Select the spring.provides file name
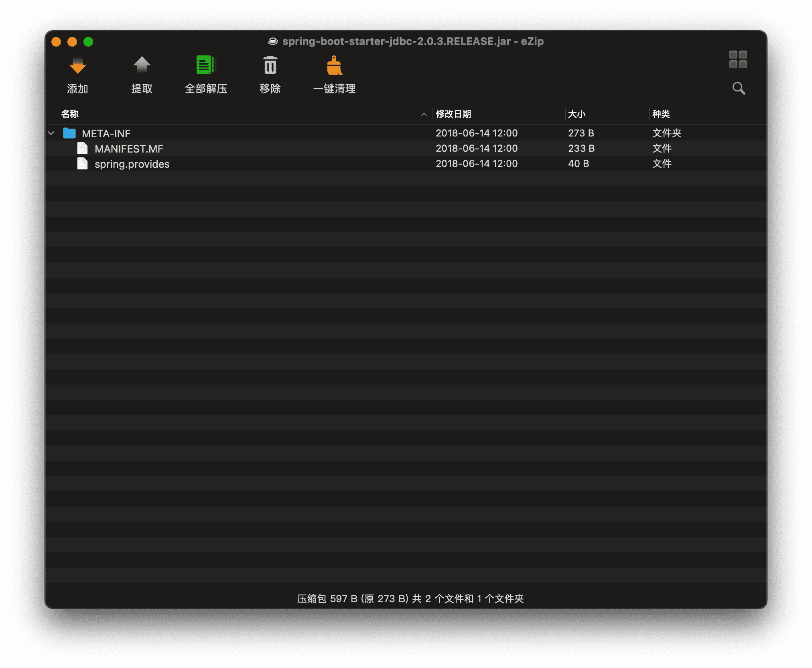The image size is (812, 668). (132, 164)
